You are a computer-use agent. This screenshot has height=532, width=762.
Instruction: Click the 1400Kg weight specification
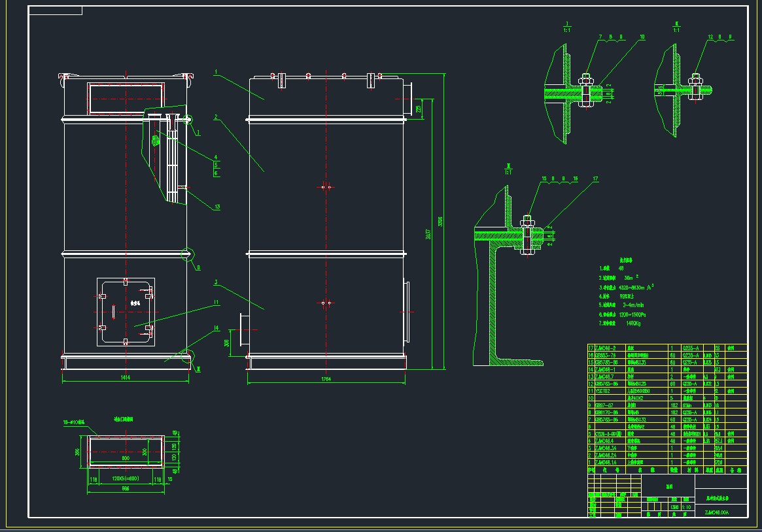point(633,324)
